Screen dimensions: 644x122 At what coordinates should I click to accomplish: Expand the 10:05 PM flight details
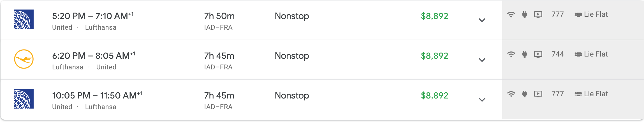click(x=482, y=100)
